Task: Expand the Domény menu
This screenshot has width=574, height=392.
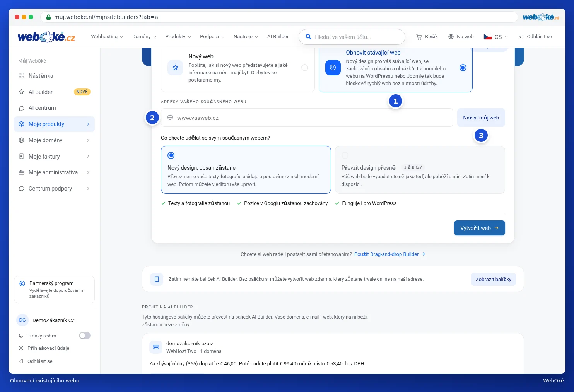Action: tap(144, 37)
